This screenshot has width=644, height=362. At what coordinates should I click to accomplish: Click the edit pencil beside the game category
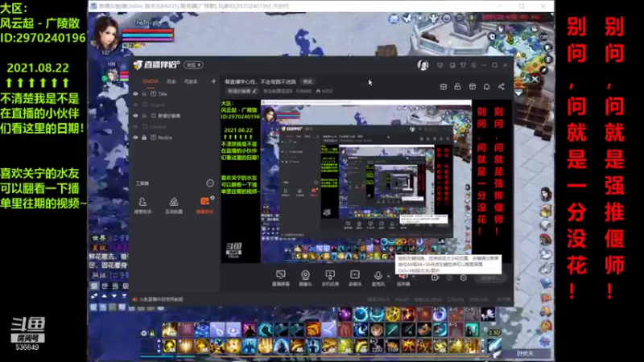click(x=254, y=91)
